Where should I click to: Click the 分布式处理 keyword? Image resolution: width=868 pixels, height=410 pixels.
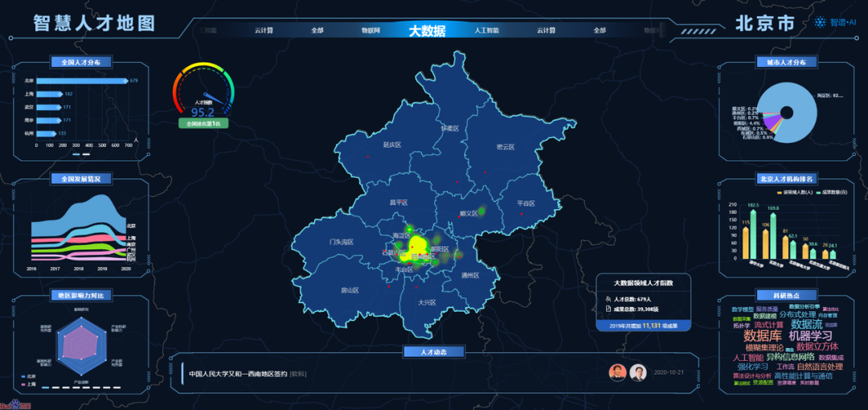(x=797, y=314)
